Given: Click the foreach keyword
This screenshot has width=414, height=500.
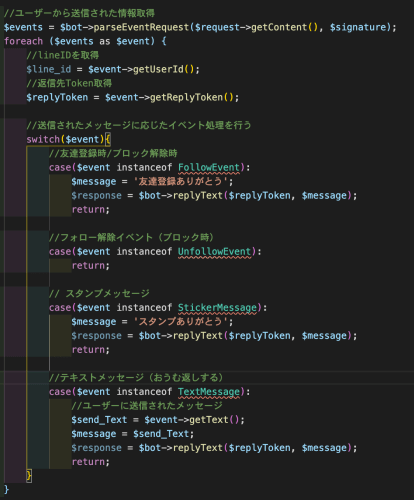Looking at the screenshot, I should [x=23, y=41].
